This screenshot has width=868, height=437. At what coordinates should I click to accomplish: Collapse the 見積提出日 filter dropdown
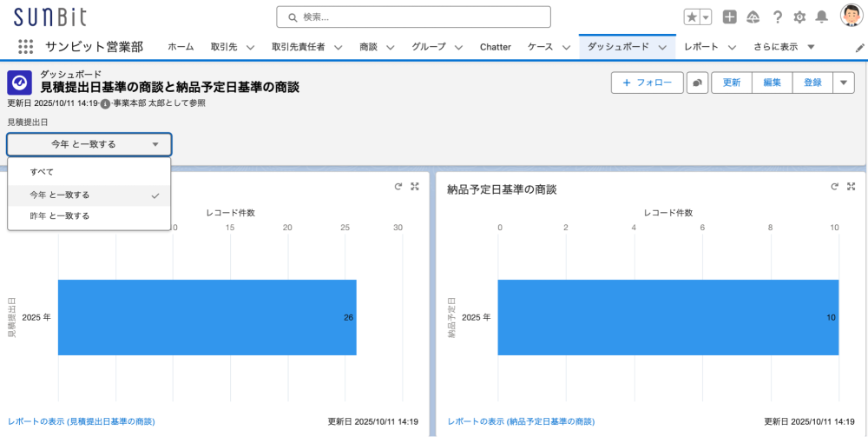pyautogui.click(x=89, y=144)
